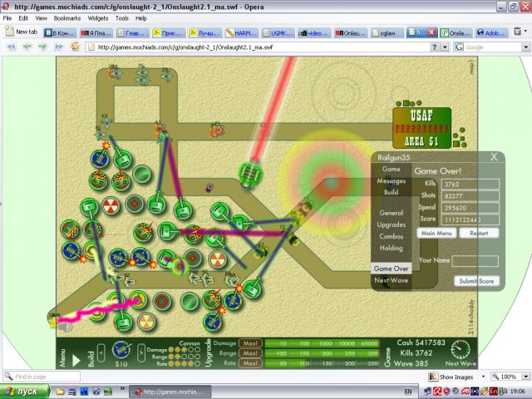
Task: Open the zoom 100% dropdown
Action: coord(525,377)
